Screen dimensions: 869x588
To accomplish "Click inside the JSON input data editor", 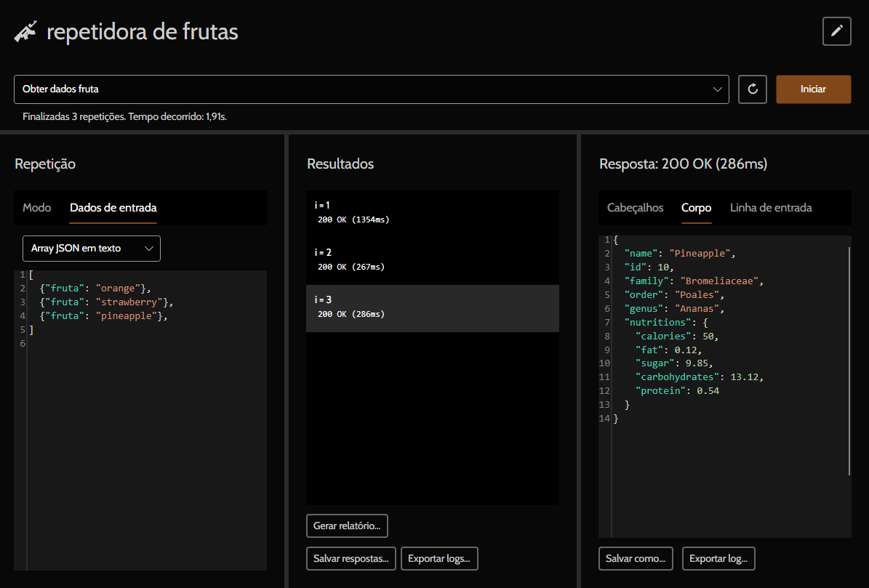I will coord(145,436).
